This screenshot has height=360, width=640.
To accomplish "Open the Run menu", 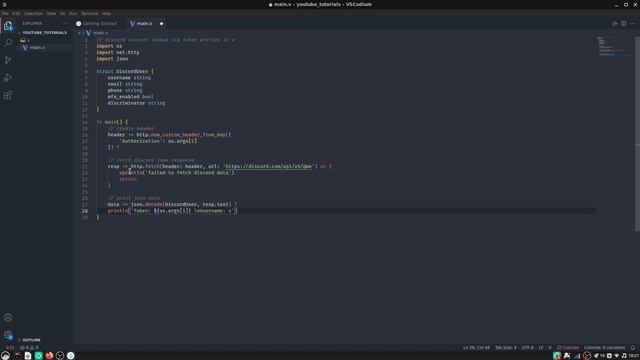I will pyautogui.click(x=73, y=13).
